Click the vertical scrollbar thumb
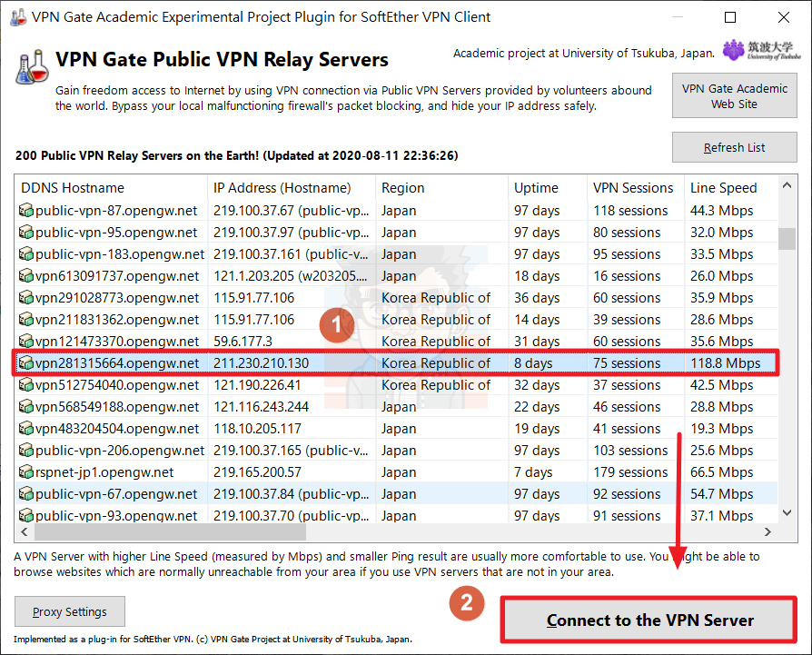 (787, 239)
